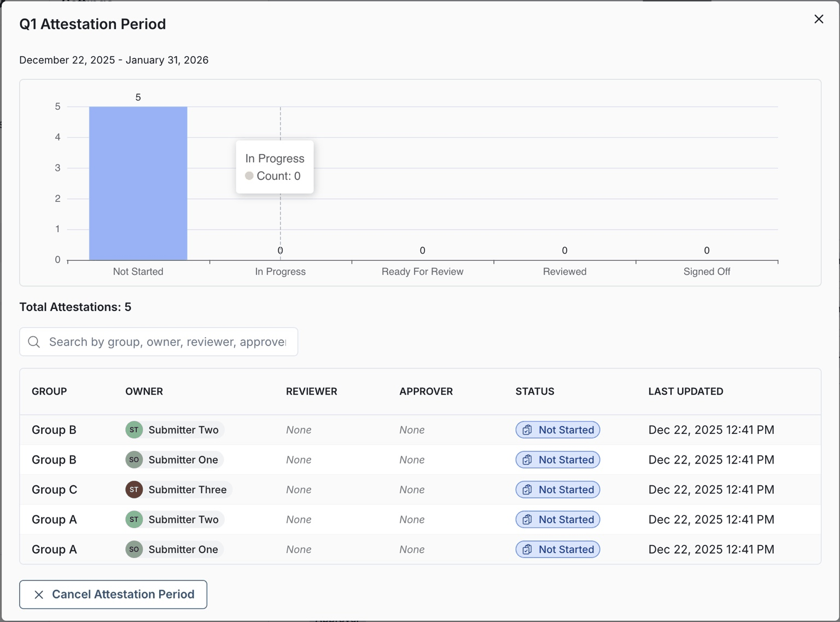Click the clipboard icon in Group B's first status badge

click(527, 430)
